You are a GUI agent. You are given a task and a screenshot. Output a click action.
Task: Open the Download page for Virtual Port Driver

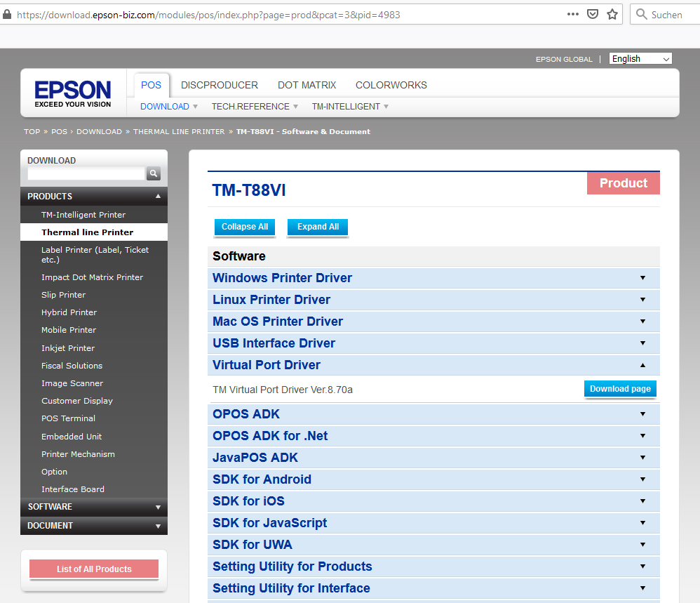tap(620, 389)
